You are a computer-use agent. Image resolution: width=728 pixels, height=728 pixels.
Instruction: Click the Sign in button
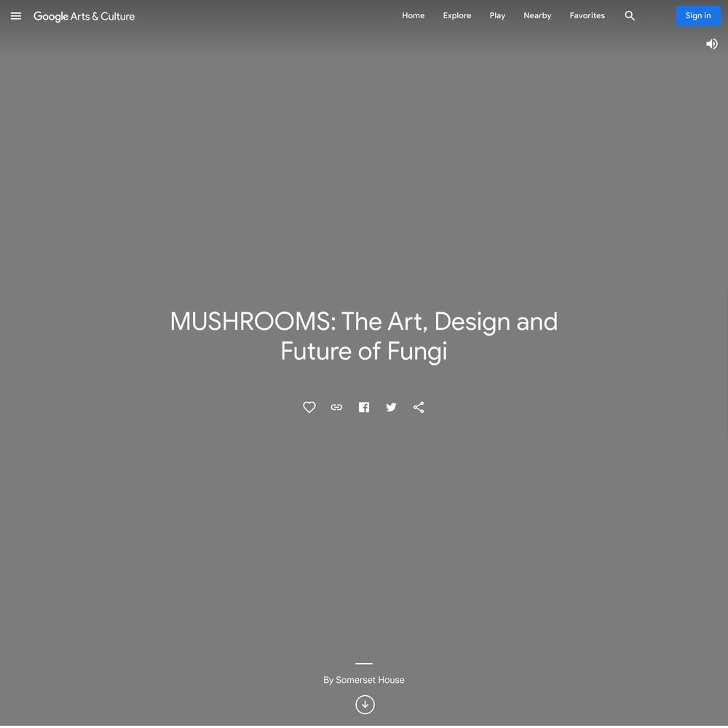point(698,16)
